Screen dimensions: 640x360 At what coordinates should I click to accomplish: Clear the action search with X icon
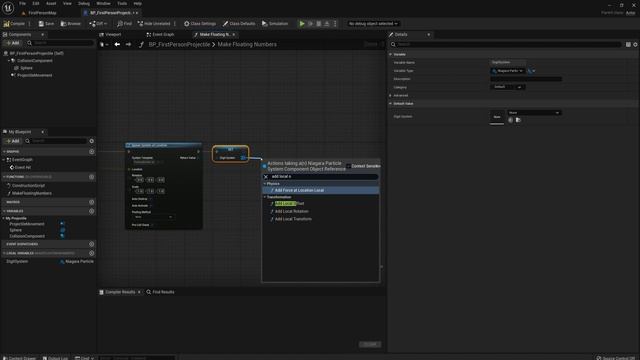click(x=266, y=177)
